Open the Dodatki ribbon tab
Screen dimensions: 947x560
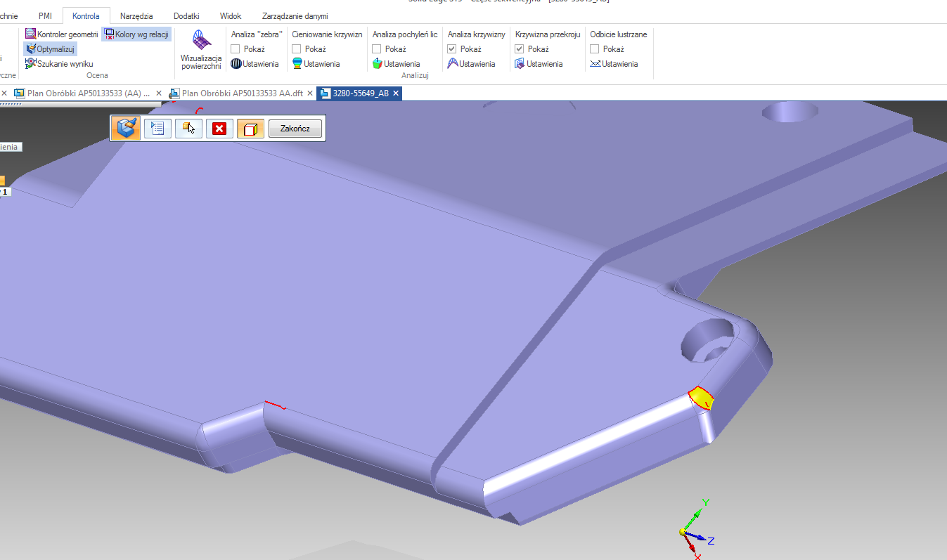point(186,15)
